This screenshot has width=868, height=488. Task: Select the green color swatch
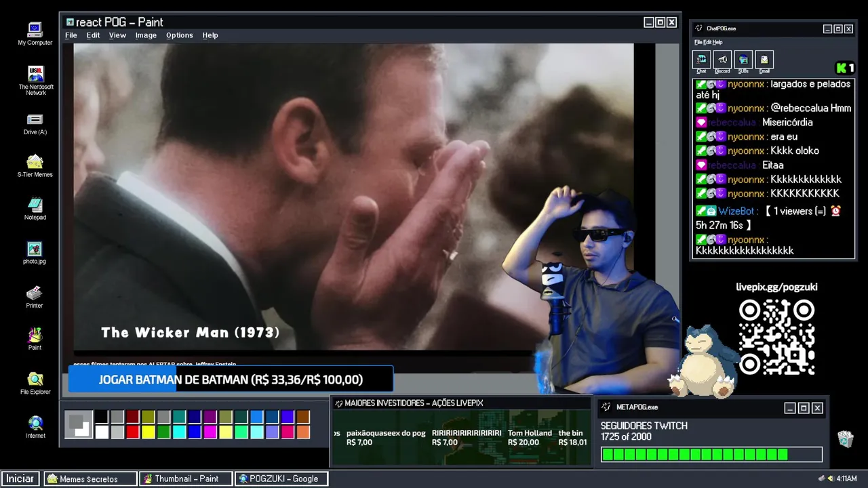[164, 432]
